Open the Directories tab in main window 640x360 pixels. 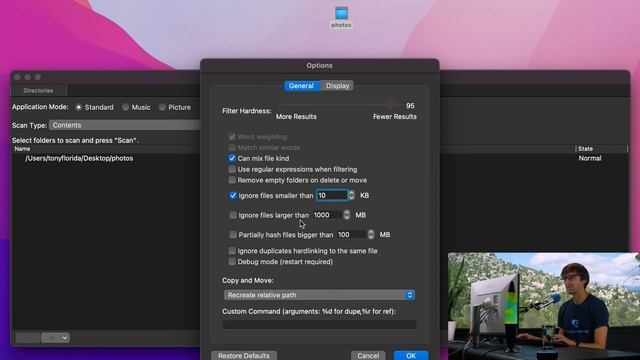click(x=38, y=91)
